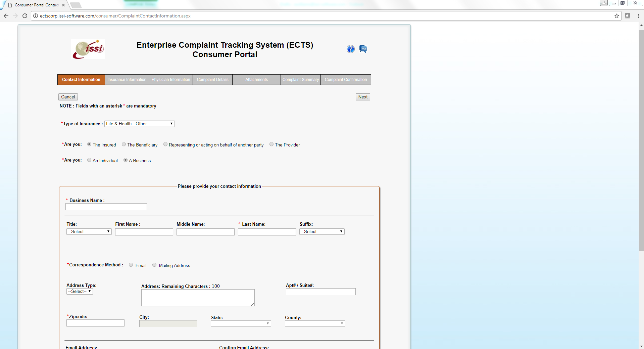The height and width of the screenshot is (349, 644).
Task: Open the State dropdown
Action: click(241, 324)
